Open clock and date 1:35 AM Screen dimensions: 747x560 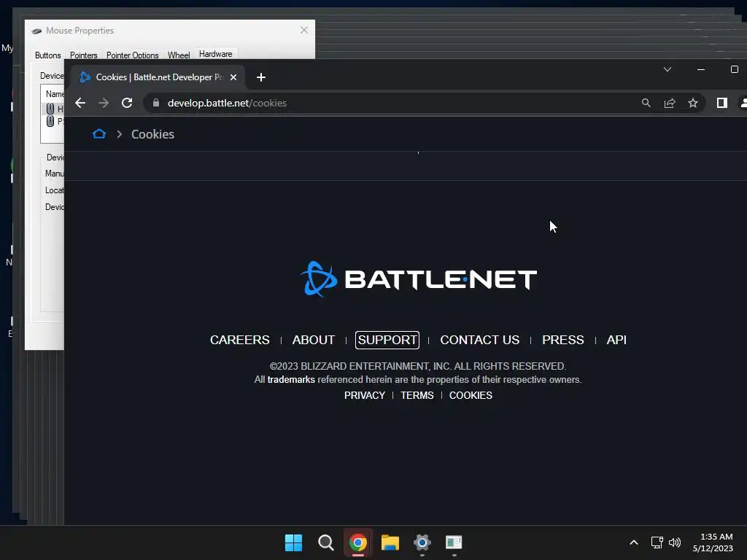713,542
